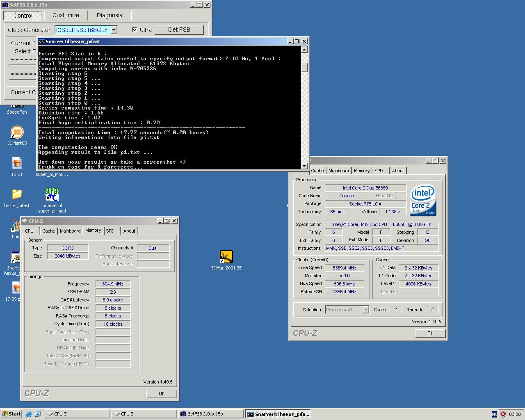Open the SPD tab in memory CPU-Z
The height and width of the screenshot is (420, 525).
(110, 231)
